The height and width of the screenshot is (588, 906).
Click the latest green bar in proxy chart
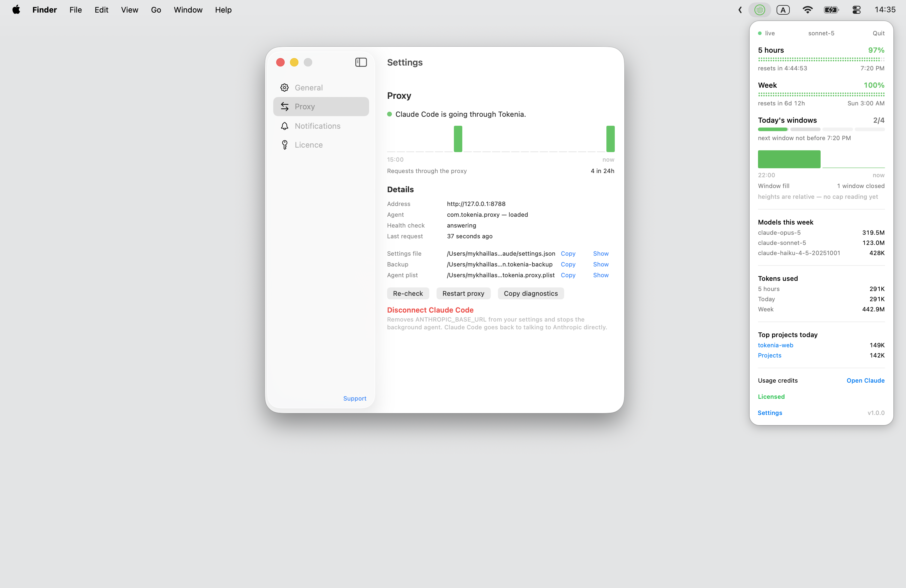pyautogui.click(x=610, y=139)
